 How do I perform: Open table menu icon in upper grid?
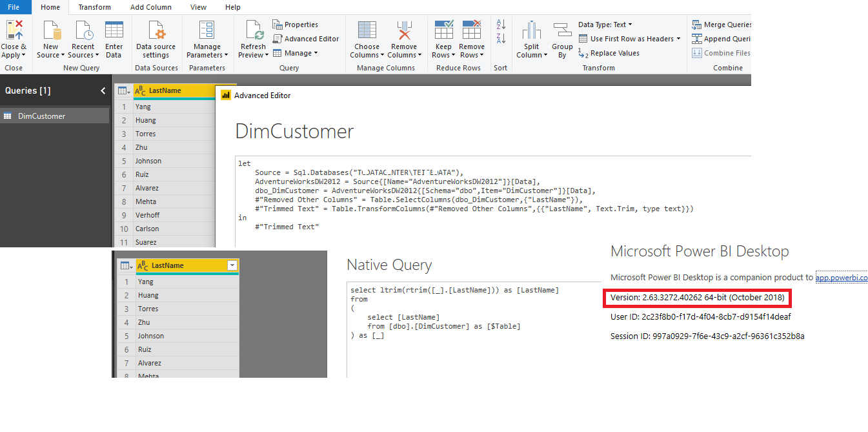tap(124, 91)
